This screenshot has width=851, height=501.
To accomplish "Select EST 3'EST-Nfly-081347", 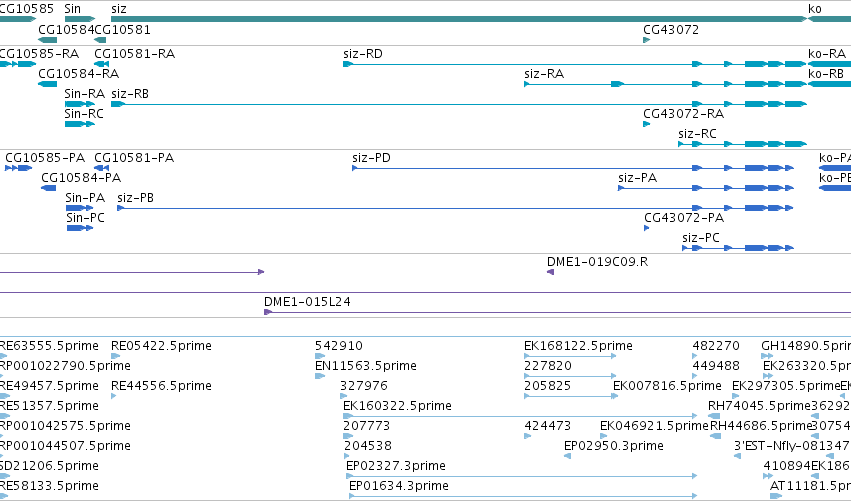I will (792, 446).
